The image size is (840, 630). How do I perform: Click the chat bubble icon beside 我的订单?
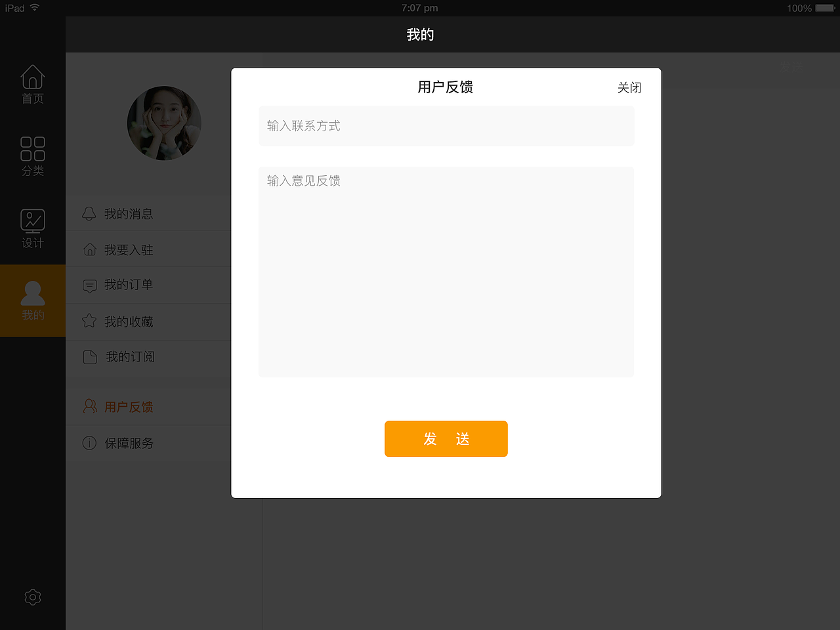90,285
